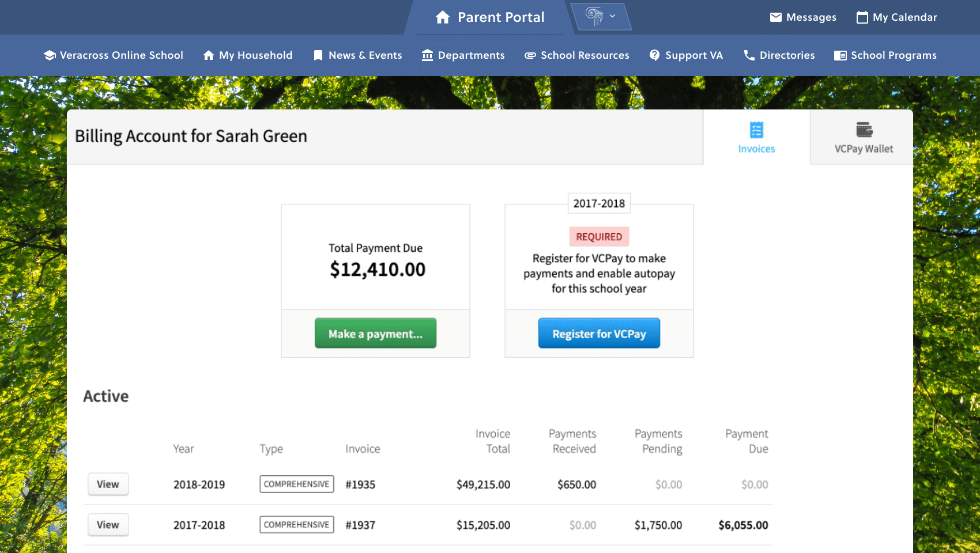The height and width of the screenshot is (553, 980).
Task: Open the school logo dropdown
Action: tap(612, 16)
